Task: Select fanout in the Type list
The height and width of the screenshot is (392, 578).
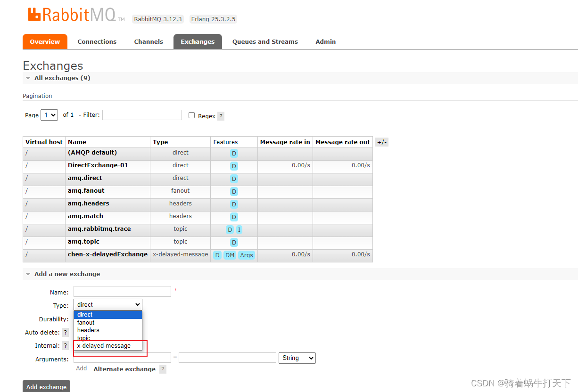Action: tap(108, 322)
